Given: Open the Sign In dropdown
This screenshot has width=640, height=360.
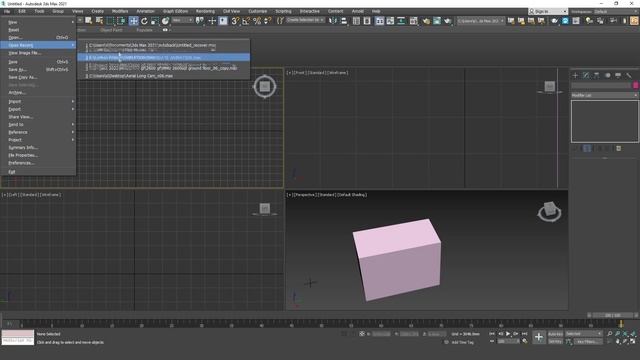Looking at the screenshot, I should (548, 11).
